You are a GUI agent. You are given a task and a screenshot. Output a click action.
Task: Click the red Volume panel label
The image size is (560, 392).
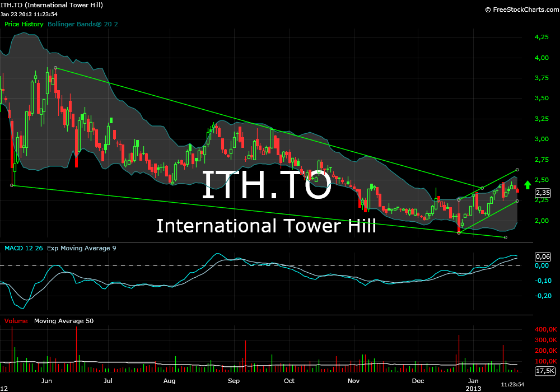[x=17, y=321]
